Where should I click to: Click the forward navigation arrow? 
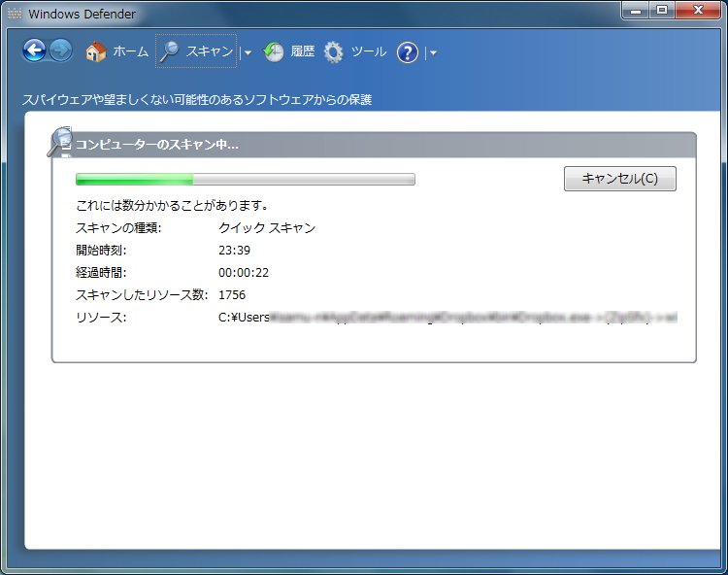click(x=61, y=51)
